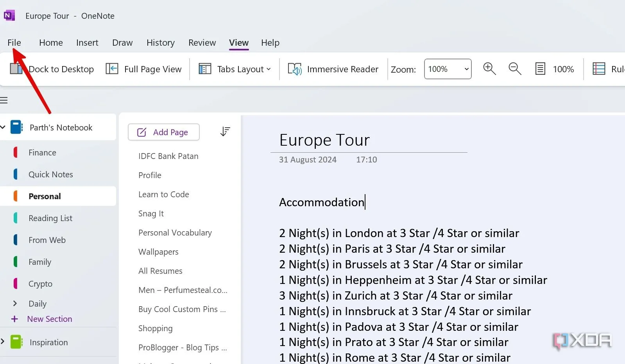Click the Full Page View icon
This screenshot has height=364, width=625.
[x=112, y=69]
